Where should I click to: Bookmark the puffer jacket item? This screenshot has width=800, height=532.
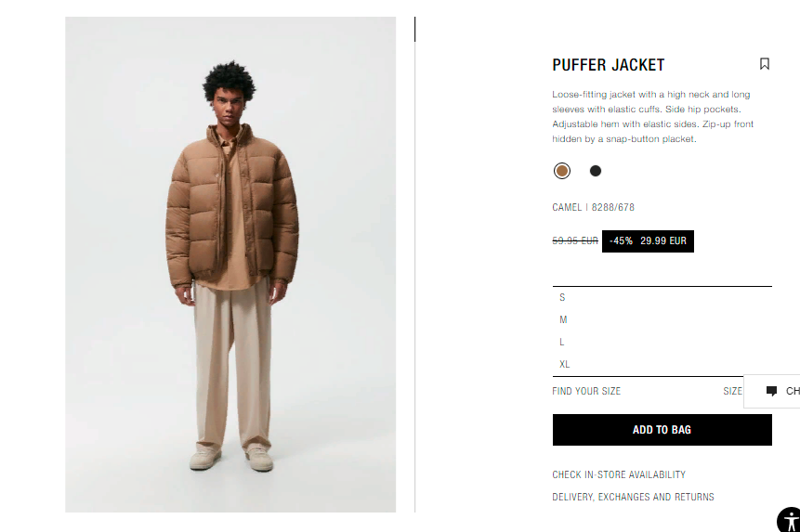[x=765, y=64]
